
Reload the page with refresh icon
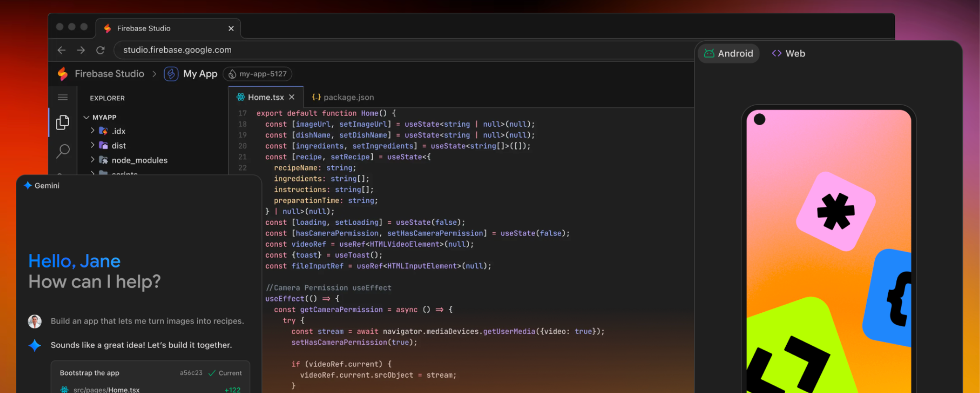click(x=100, y=50)
